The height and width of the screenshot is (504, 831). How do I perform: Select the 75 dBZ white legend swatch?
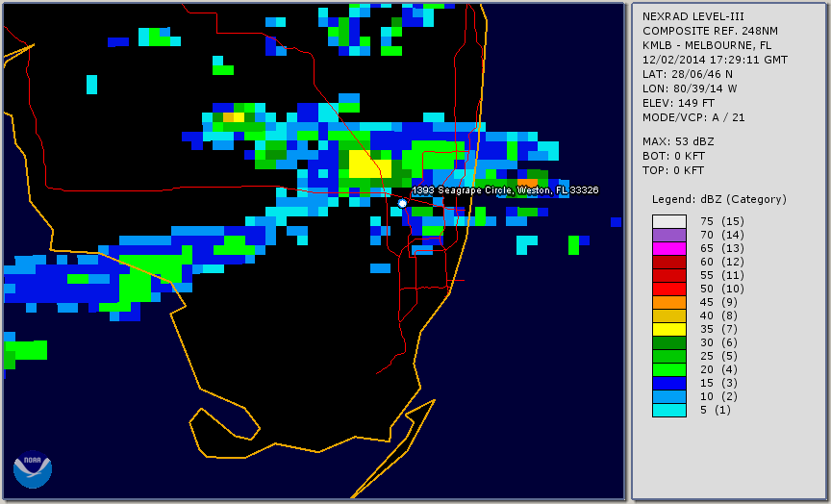(669, 221)
